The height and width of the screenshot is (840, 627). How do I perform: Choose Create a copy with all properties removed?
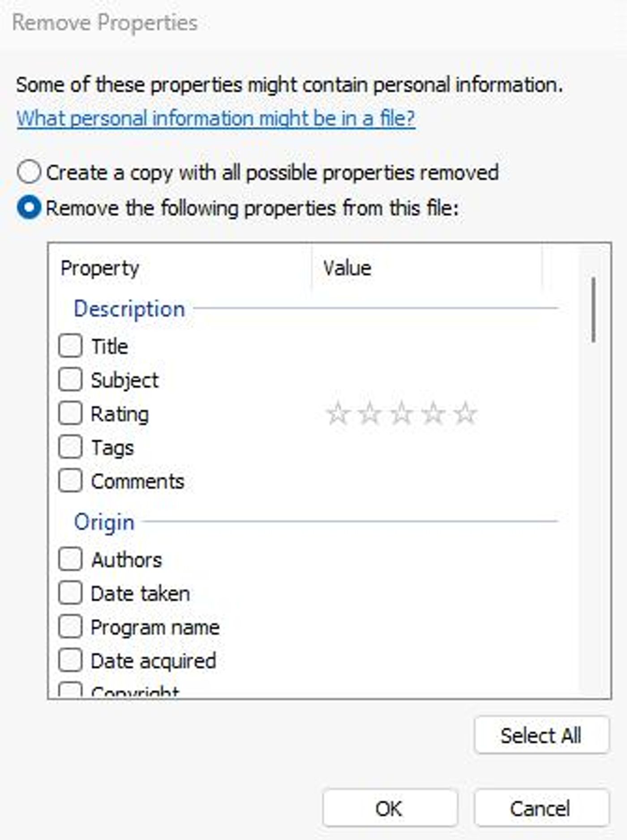[29, 172]
